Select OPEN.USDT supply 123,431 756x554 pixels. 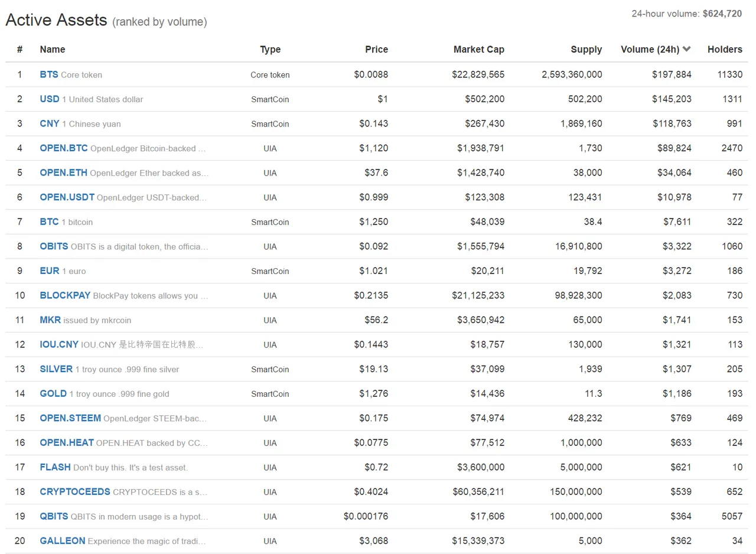(x=585, y=197)
